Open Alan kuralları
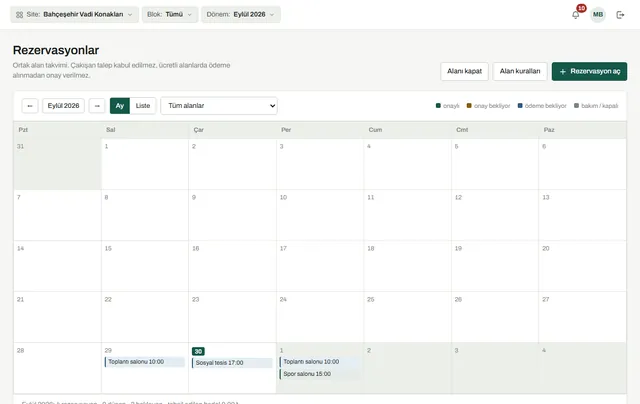640x404 pixels. click(x=520, y=71)
